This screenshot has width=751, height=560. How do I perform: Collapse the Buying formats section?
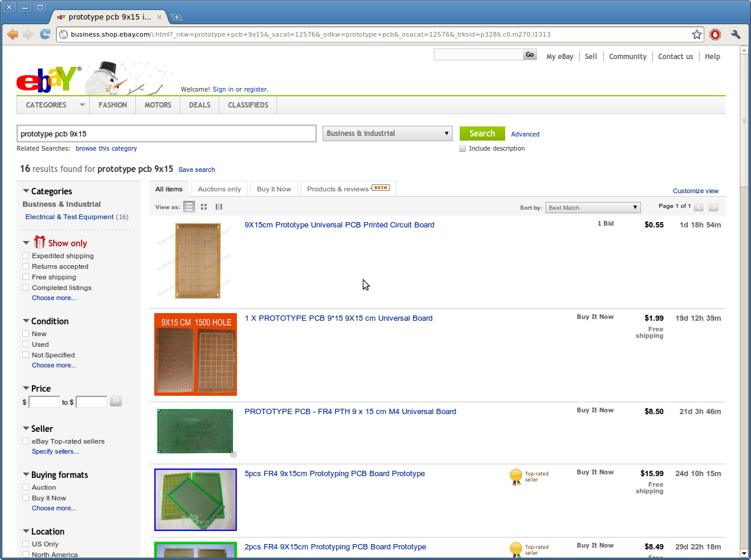click(x=26, y=474)
